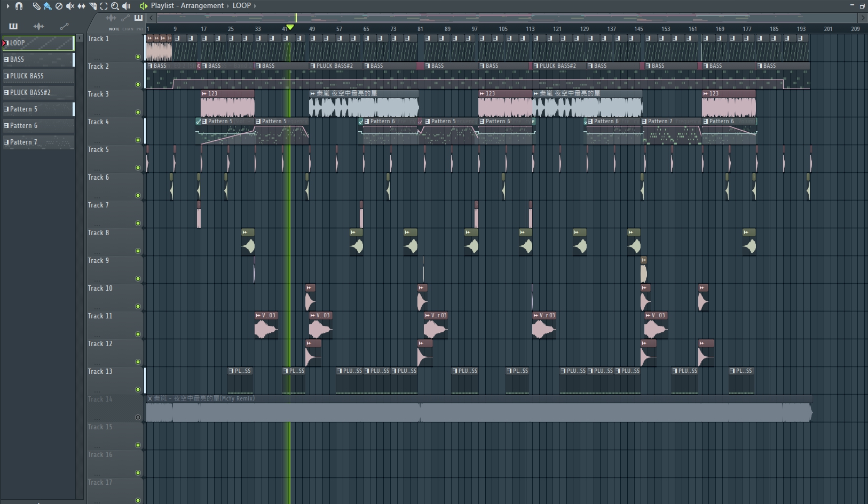Click the playhead marker on timeline ruler
The image size is (868, 504).
click(290, 27)
